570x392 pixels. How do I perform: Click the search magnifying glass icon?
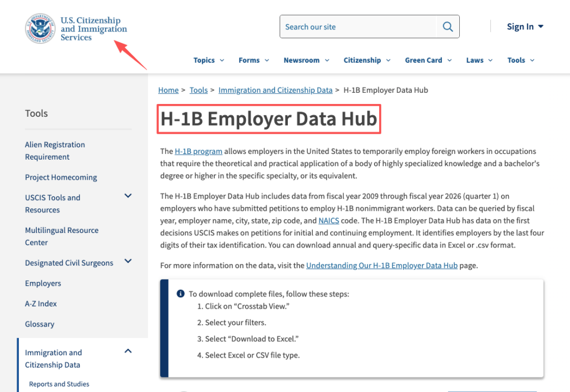coord(448,26)
